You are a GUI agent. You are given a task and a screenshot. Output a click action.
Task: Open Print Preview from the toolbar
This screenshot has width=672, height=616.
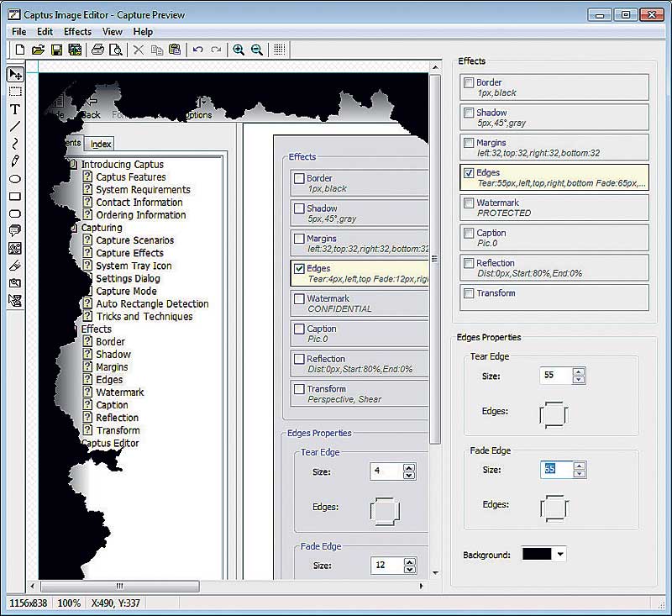(116, 50)
